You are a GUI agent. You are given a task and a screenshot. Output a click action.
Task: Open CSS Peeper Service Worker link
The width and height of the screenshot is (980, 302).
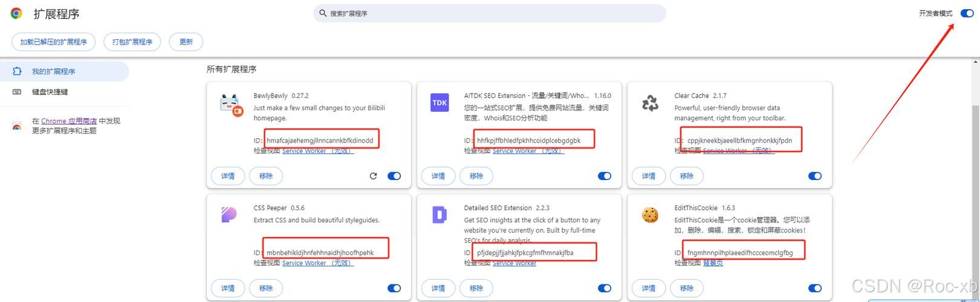[318, 263]
